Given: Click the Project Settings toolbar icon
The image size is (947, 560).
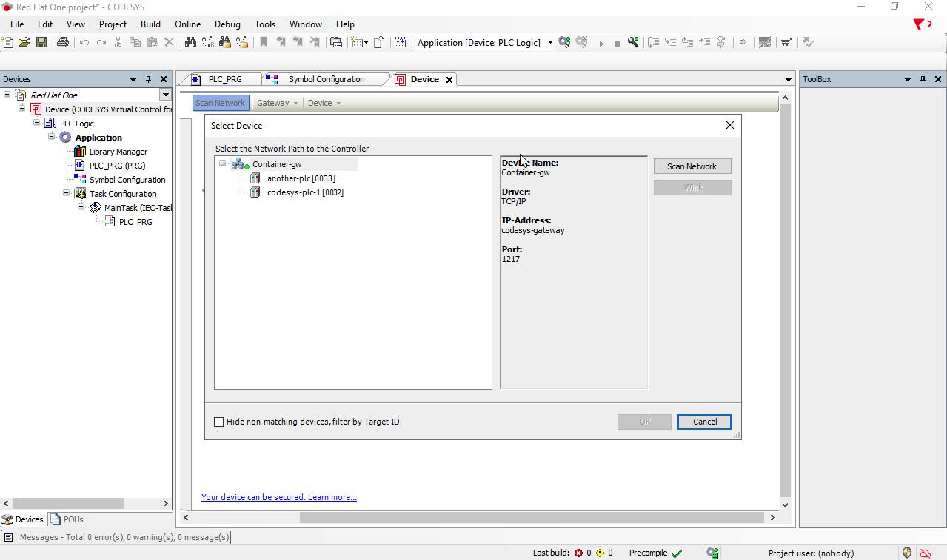Looking at the screenshot, I should [x=336, y=42].
